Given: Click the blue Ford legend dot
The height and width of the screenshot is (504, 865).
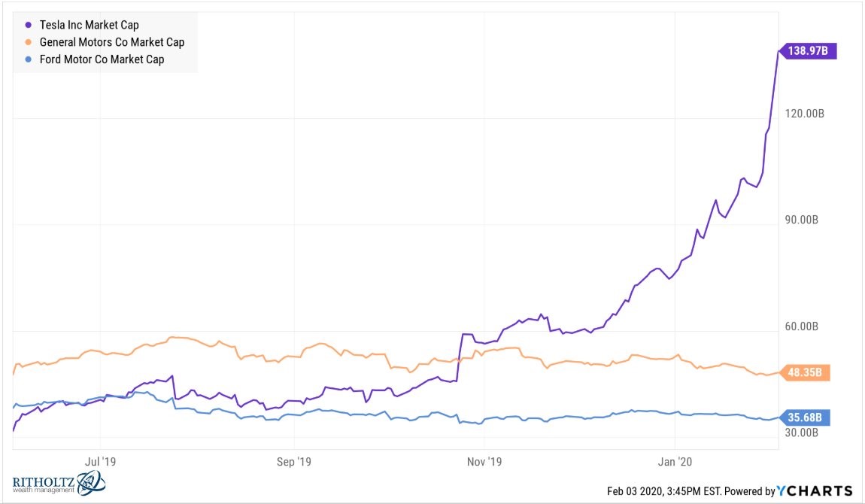Looking at the screenshot, I should click(x=28, y=59).
